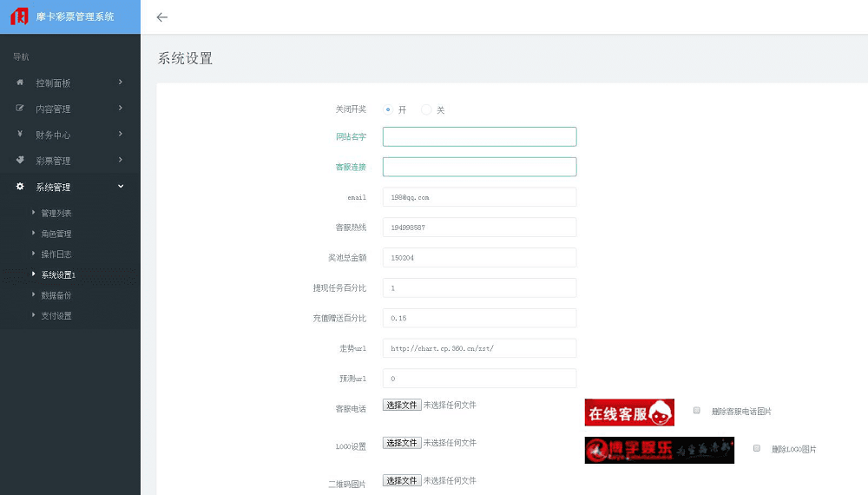
Task: Click the icon beside 彩票管理
Action: [20, 161]
